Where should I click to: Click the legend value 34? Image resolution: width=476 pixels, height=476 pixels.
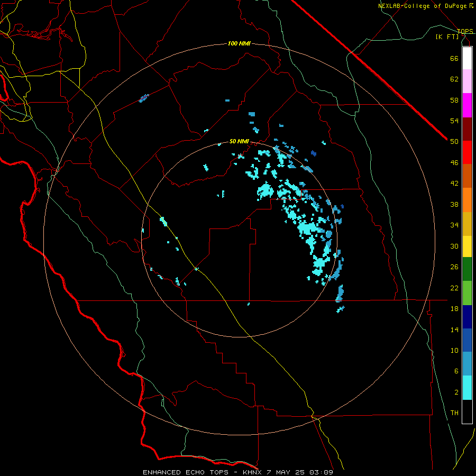click(454, 225)
